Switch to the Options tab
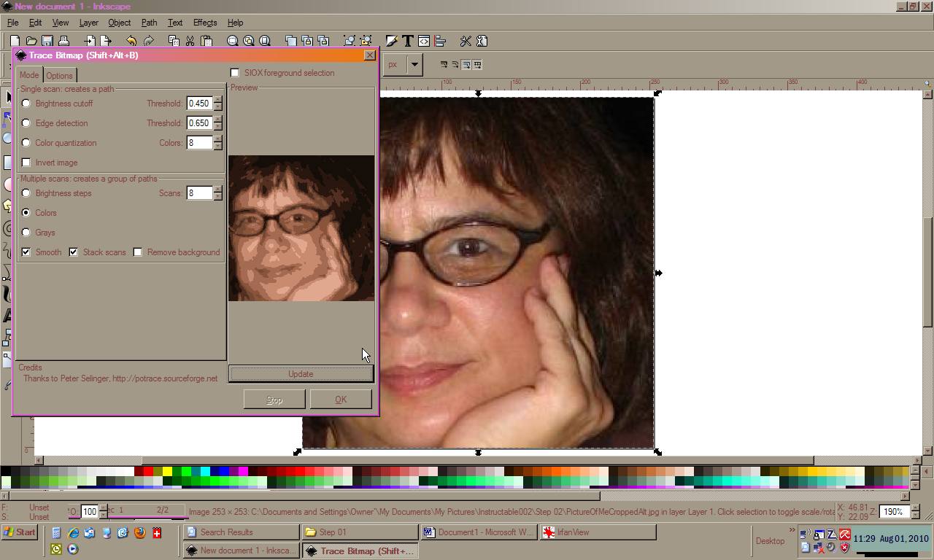The image size is (934, 560). click(59, 76)
